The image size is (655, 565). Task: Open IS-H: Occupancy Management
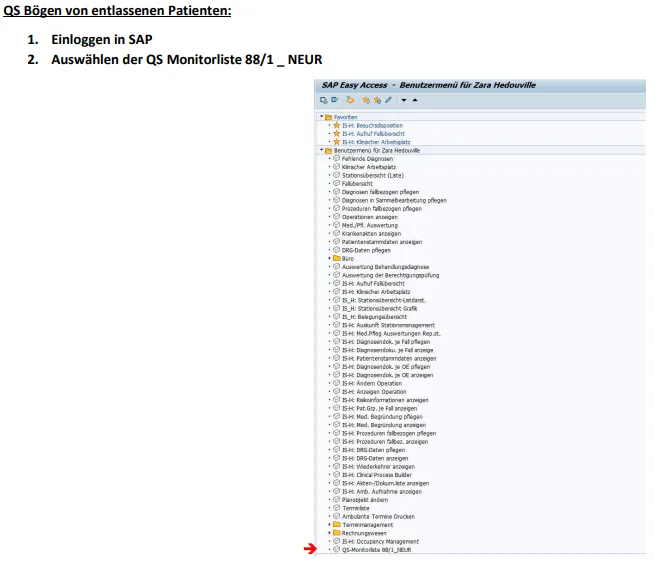[x=382, y=541]
